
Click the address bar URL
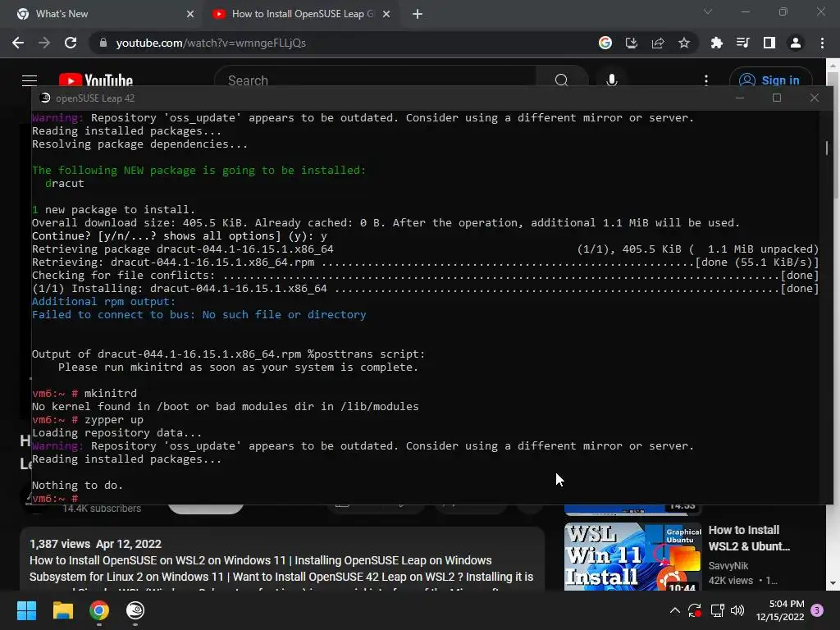pyautogui.click(x=211, y=43)
